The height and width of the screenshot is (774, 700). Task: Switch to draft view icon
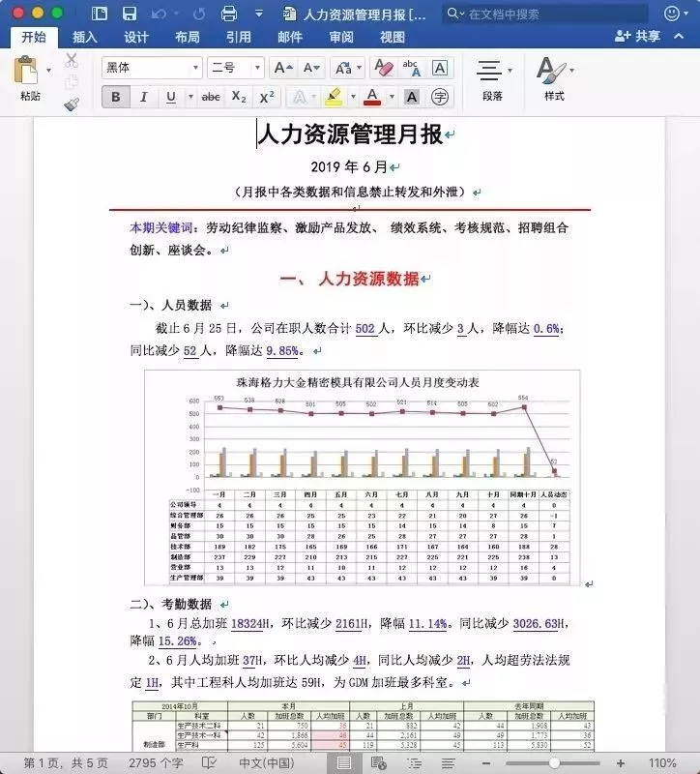[x=449, y=763]
